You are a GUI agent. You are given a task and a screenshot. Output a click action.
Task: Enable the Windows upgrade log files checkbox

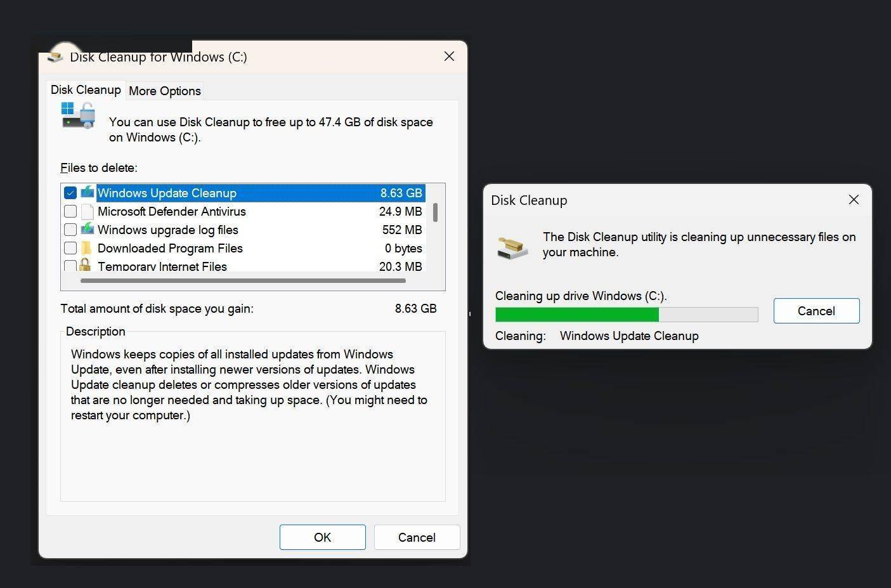point(70,230)
